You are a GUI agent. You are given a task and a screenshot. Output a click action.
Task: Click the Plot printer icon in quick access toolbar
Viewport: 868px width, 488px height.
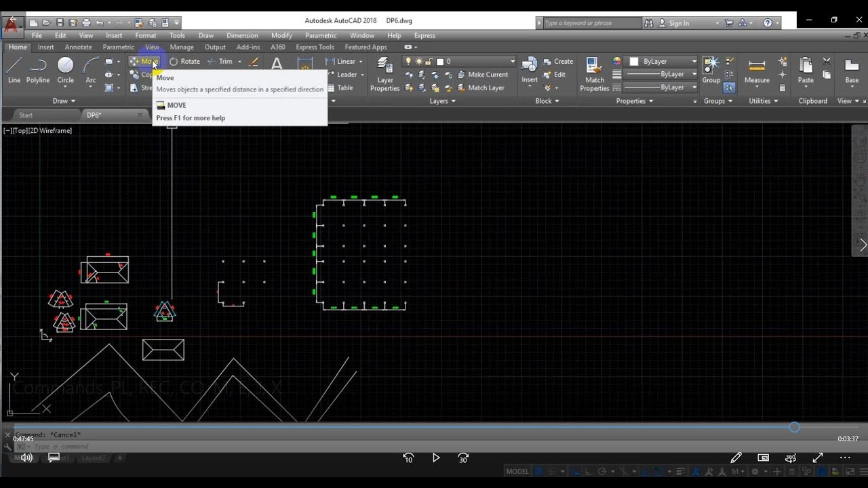click(x=86, y=23)
